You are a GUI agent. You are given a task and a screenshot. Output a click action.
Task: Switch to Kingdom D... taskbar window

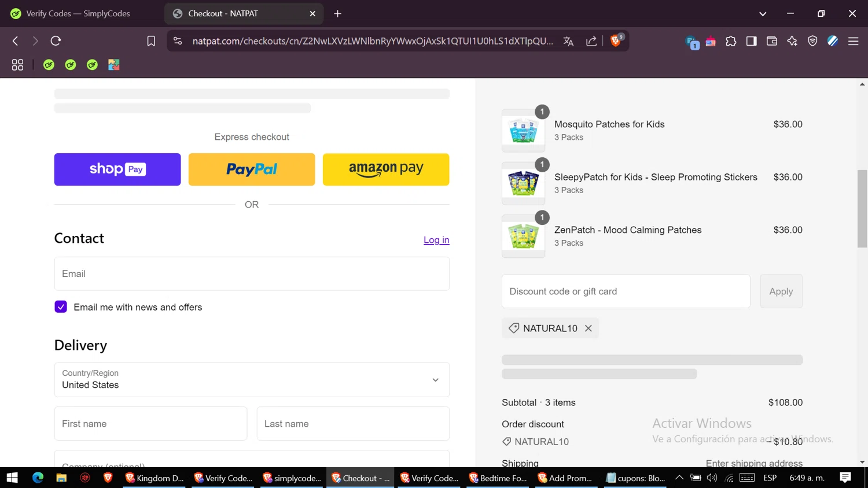[154, 478]
